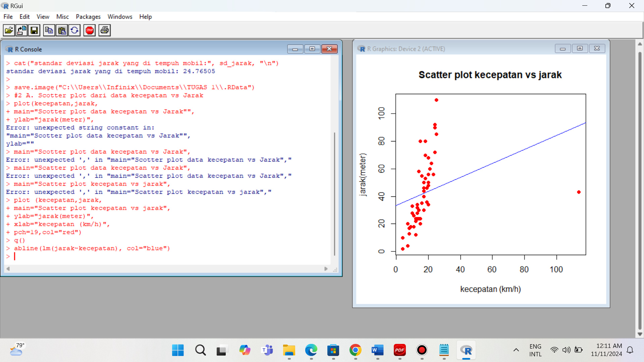Click the red STOP computation icon

90,31
